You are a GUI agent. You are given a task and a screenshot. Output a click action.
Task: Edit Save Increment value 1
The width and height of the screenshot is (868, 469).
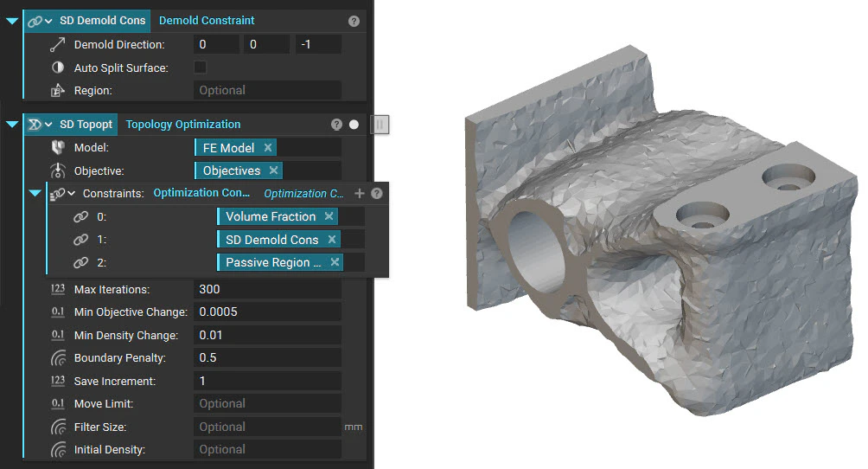pos(267,381)
